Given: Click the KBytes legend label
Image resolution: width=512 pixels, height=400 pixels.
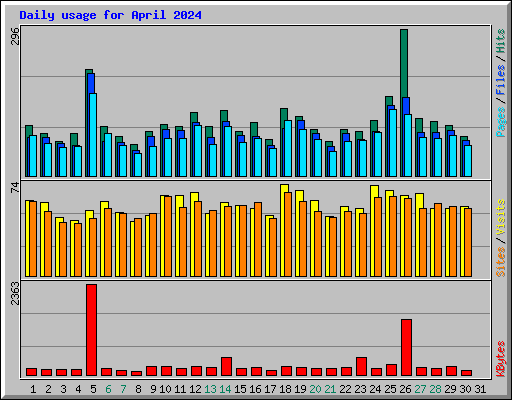Looking at the screenshot, I should coord(501,359).
